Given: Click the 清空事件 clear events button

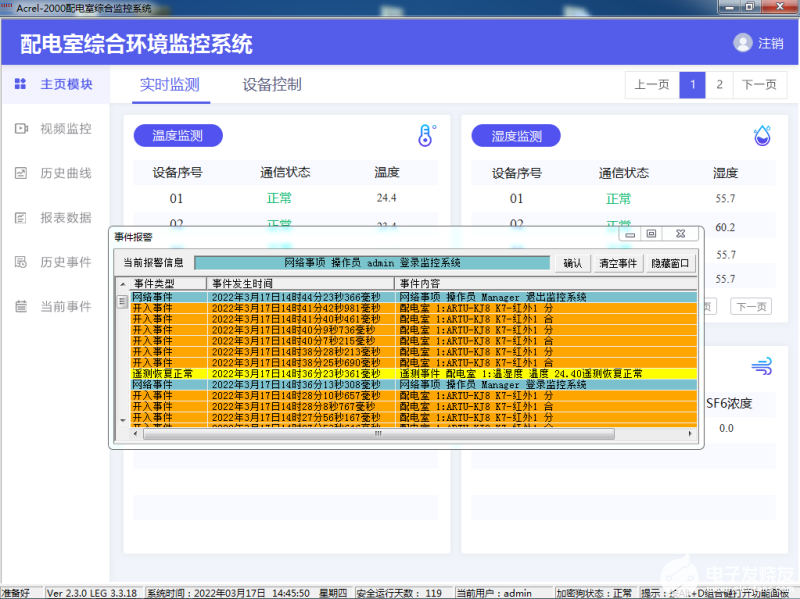Looking at the screenshot, I should coord(617,263).
